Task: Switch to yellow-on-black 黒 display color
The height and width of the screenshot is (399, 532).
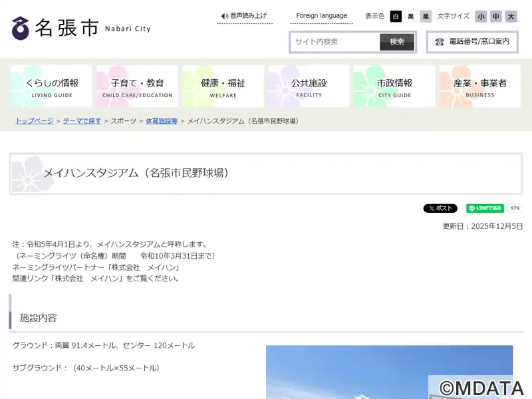Action: point(411,17)
